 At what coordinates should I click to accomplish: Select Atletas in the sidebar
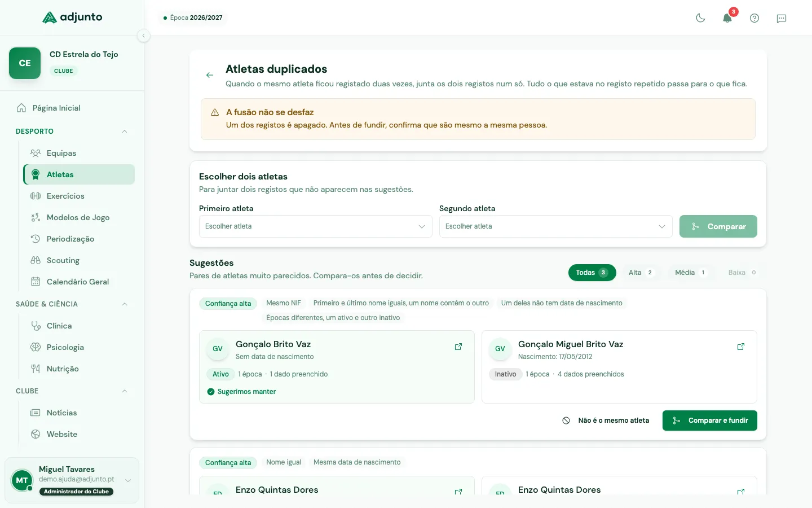pos(79,174)
